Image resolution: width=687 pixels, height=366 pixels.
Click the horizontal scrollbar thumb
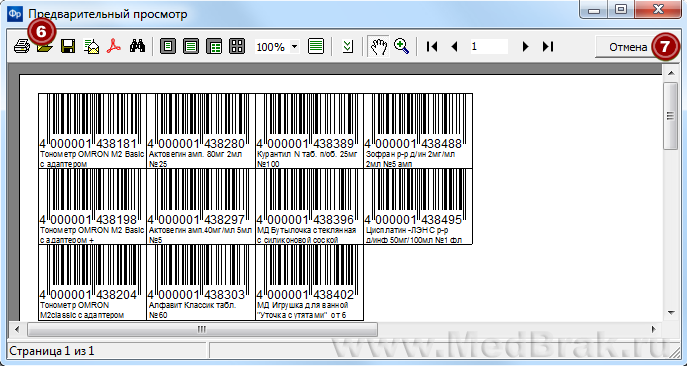202,329
